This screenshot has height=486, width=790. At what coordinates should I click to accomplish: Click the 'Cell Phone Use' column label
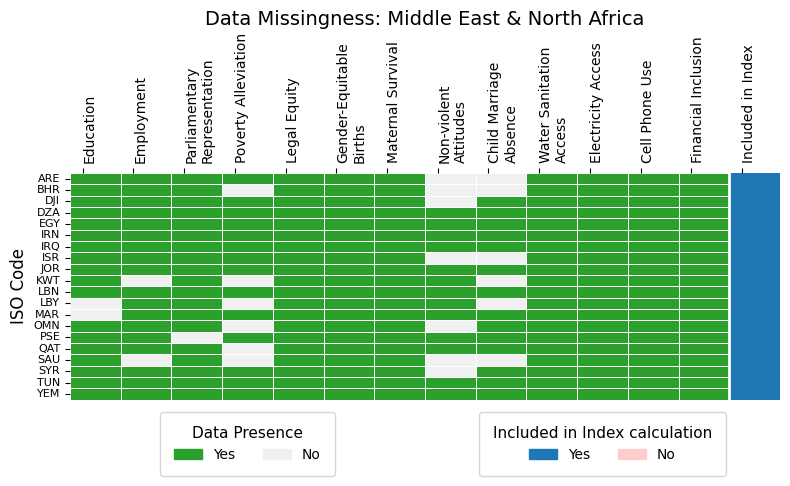click(647, 110)
